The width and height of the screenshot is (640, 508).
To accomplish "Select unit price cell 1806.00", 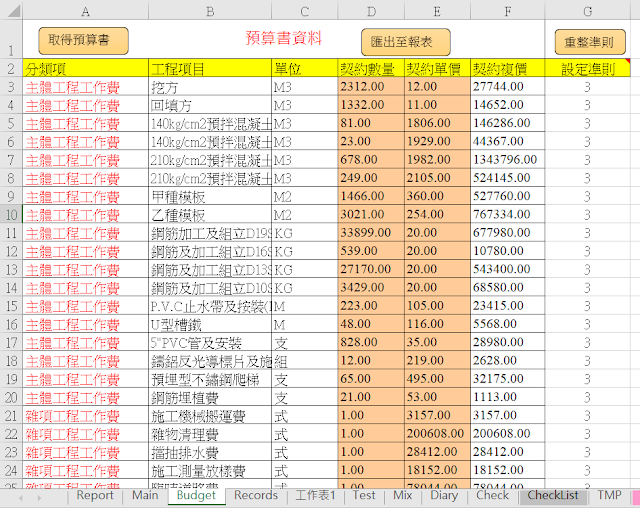I will pyautogui.click(x=437, y=123).
